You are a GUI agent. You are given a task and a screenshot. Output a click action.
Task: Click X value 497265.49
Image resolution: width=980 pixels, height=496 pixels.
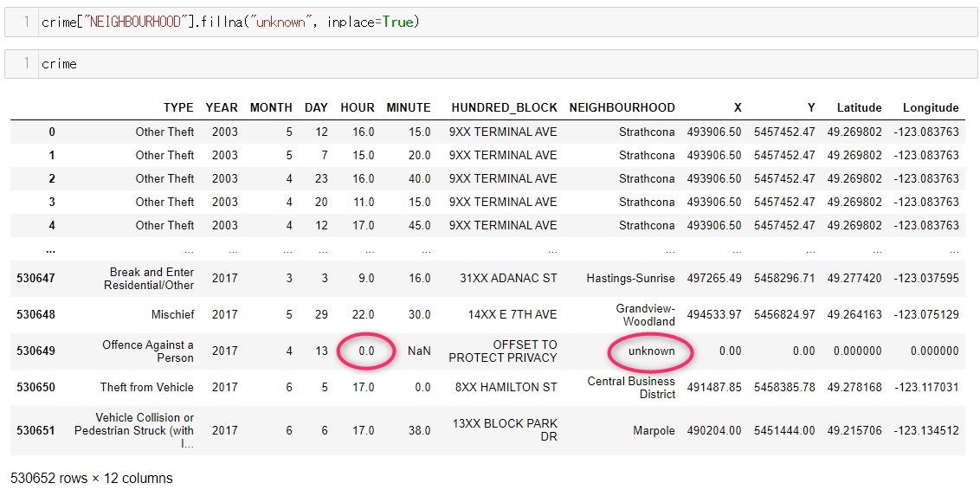click(714, 278)
